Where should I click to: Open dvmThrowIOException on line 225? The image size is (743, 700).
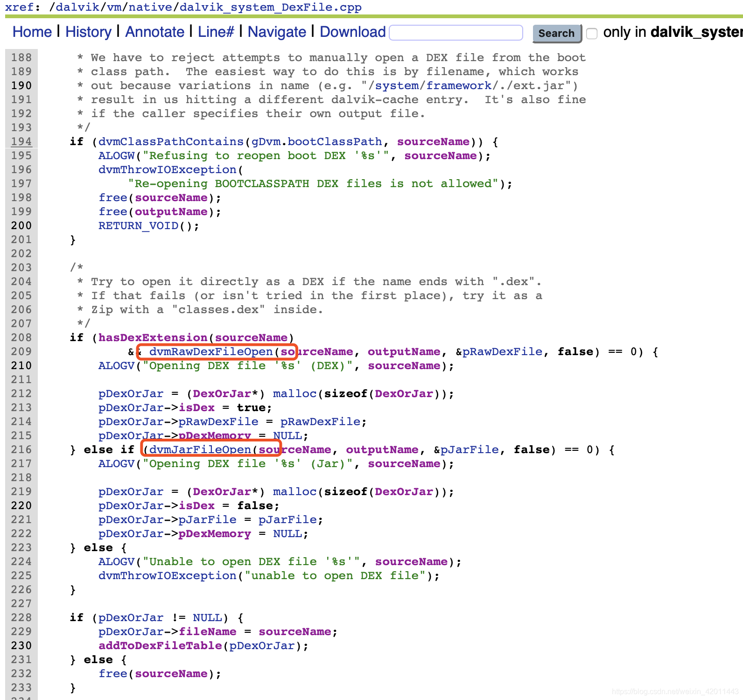(168, 575)
